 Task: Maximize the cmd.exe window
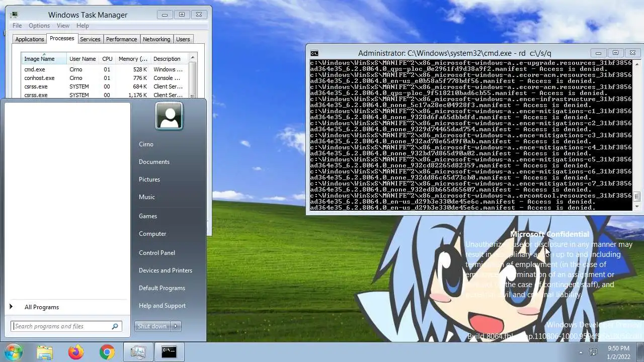point(615,52)
